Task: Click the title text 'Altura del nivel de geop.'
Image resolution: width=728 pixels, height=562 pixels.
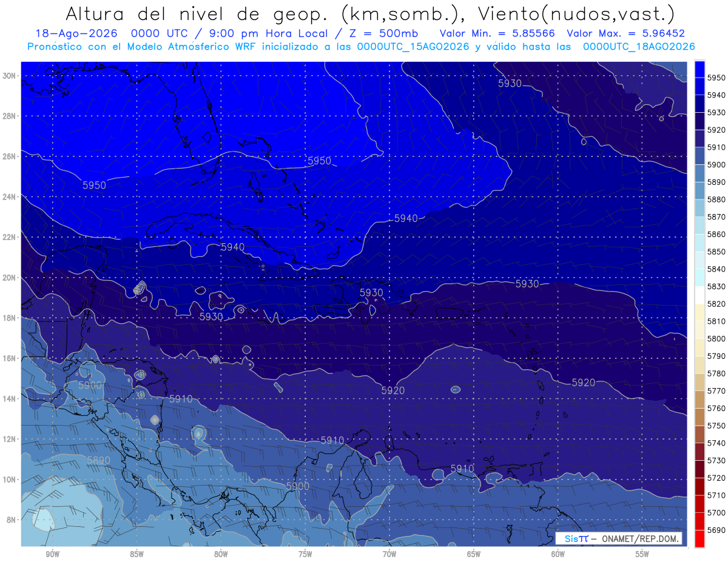Action: [x=198, y=13]
